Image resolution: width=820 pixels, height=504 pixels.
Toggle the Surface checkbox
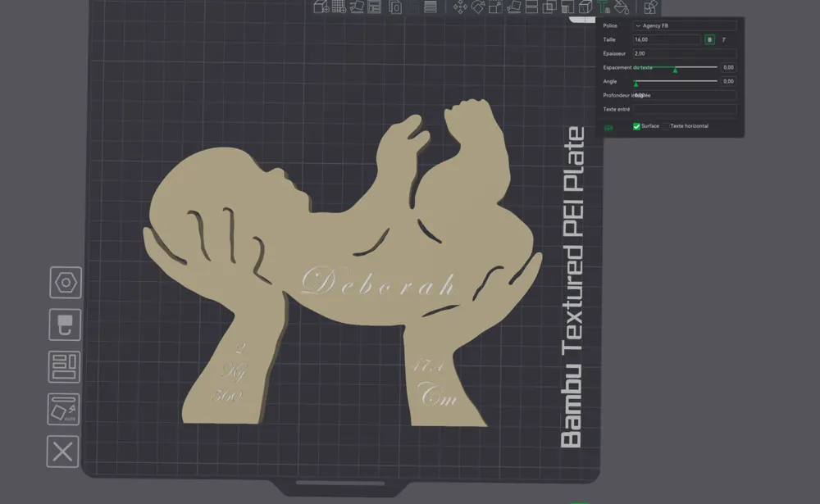pos(637,126)
